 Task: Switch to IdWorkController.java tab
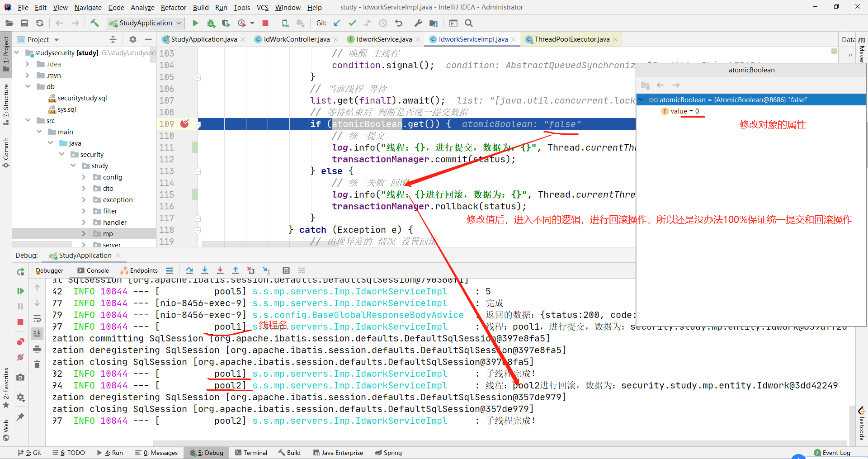click(297, 39)
